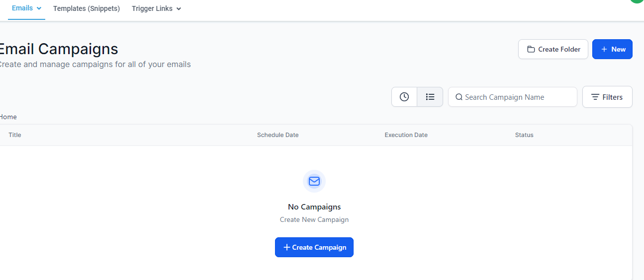Click the Create Folder button
The width and height of the screenshot is (644, 280).
[553, 49]
